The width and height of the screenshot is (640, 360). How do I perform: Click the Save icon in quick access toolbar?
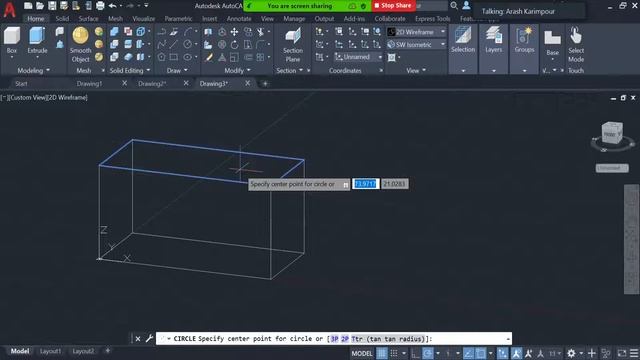52,6
